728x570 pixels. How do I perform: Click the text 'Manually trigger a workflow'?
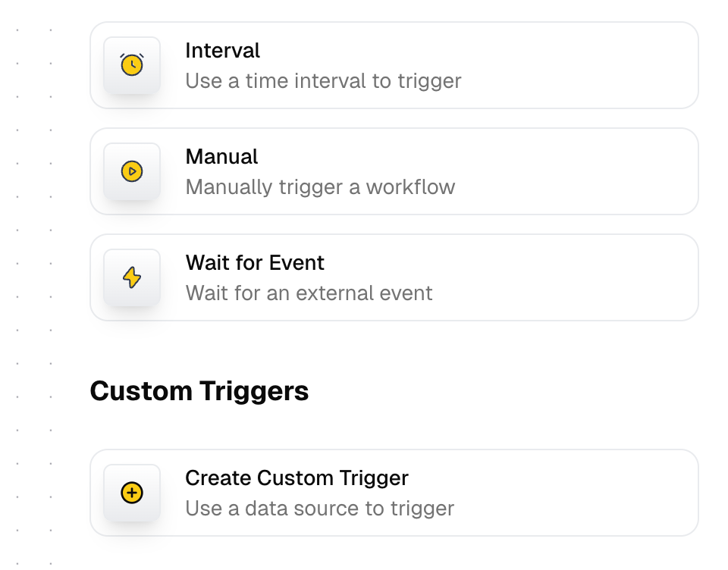click(320, 186)
